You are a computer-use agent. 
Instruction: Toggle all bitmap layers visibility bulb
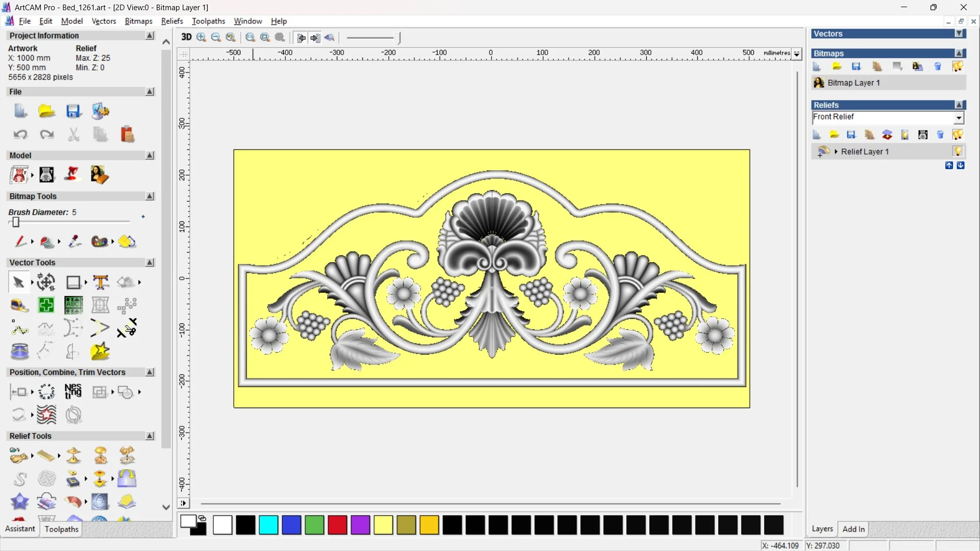tap(958, 67)
